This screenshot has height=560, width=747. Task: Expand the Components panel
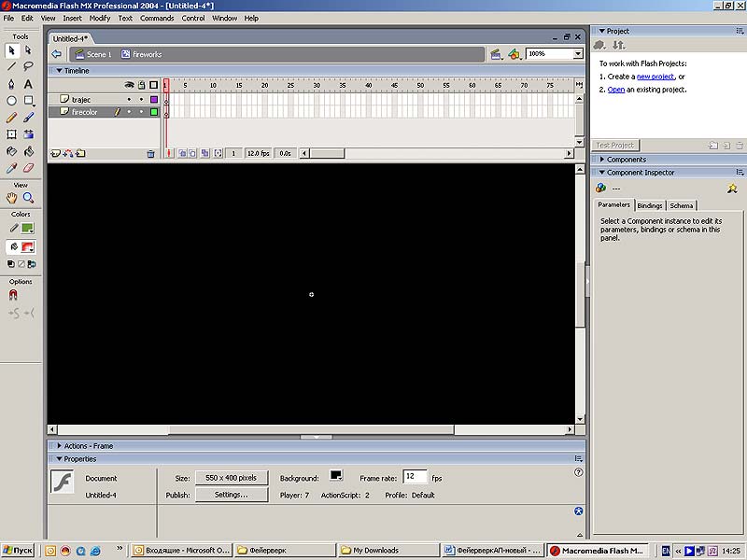pyautogui.click(x=626, y=160)
